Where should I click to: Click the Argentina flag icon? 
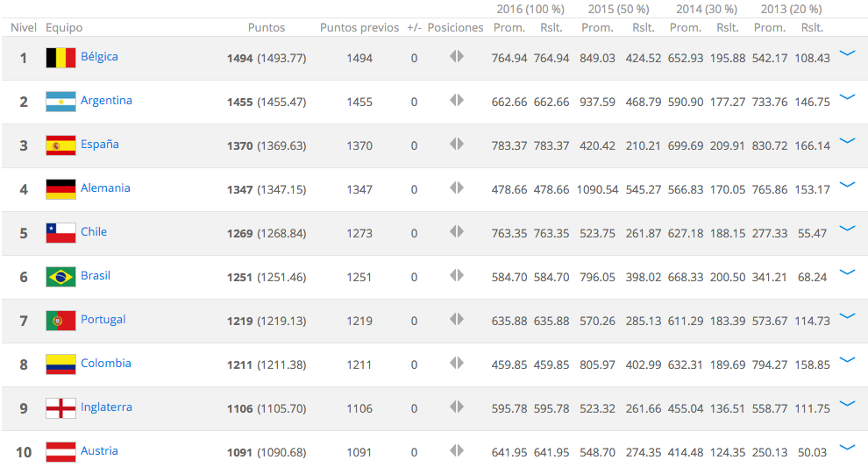click(60, 102)
